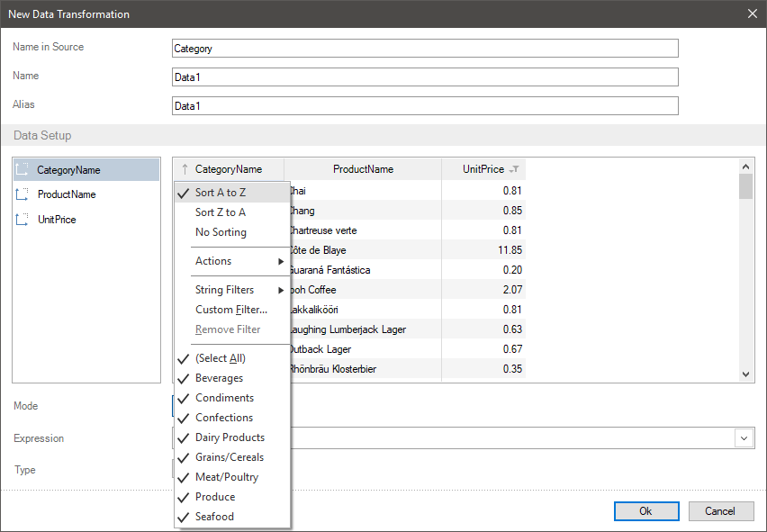Open the Expression dropdown arrow

[x=744, y=437]
